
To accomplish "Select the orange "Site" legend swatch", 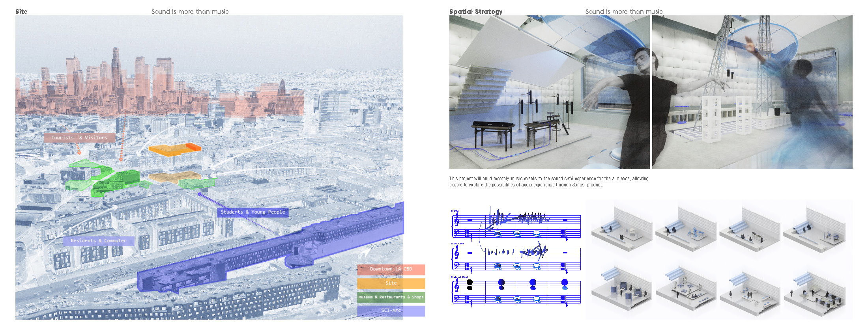I will pyautogui.click(x=391, y=283).
